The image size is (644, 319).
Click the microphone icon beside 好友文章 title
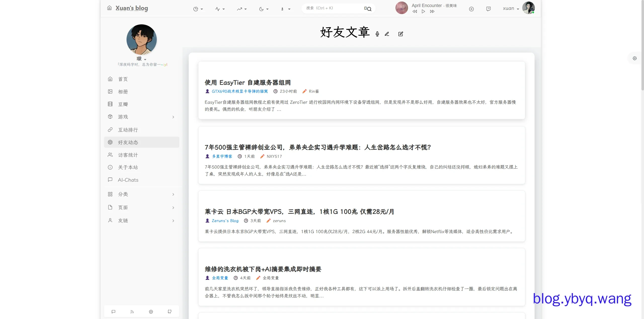coord(377,34)
